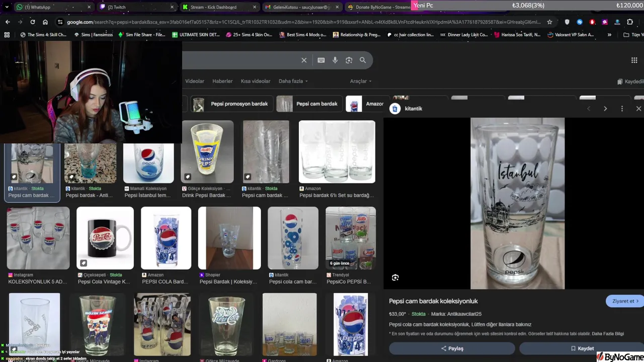Open Çiçeksepeti Pepsi Cola Vintage mug thumbnail

pyautogui.click(x=105, y=238)
